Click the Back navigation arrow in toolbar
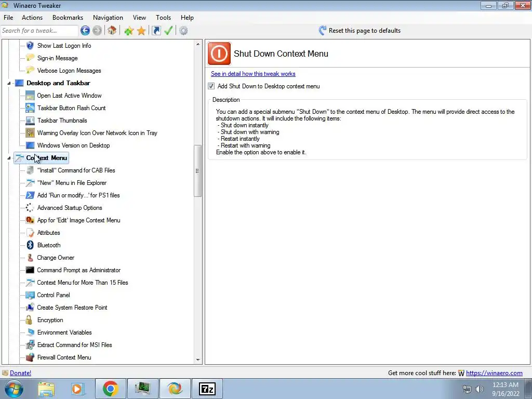Image resolution: width=532 pixels, height=399 pixels. coord(85,31)
